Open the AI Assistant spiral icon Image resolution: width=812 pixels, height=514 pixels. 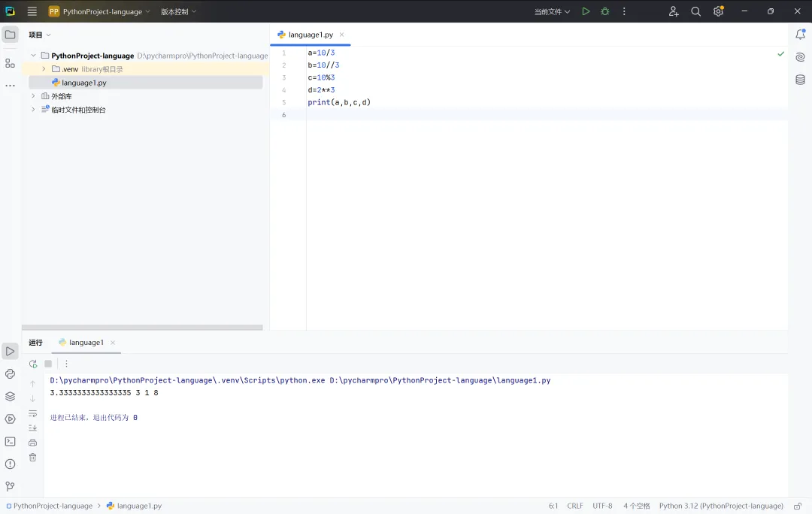pos(800,57)
